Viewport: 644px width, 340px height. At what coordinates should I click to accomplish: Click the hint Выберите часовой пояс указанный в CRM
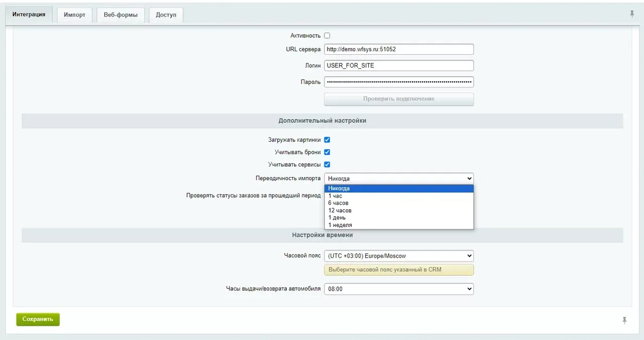pos(399,270)
